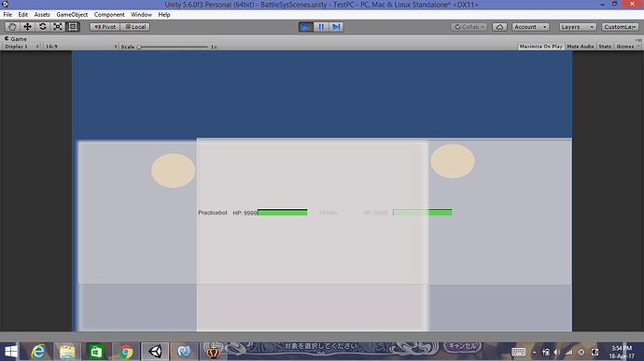The image size is (644, 361).
Task: Open the Component menu
Action: pos(109,14)
